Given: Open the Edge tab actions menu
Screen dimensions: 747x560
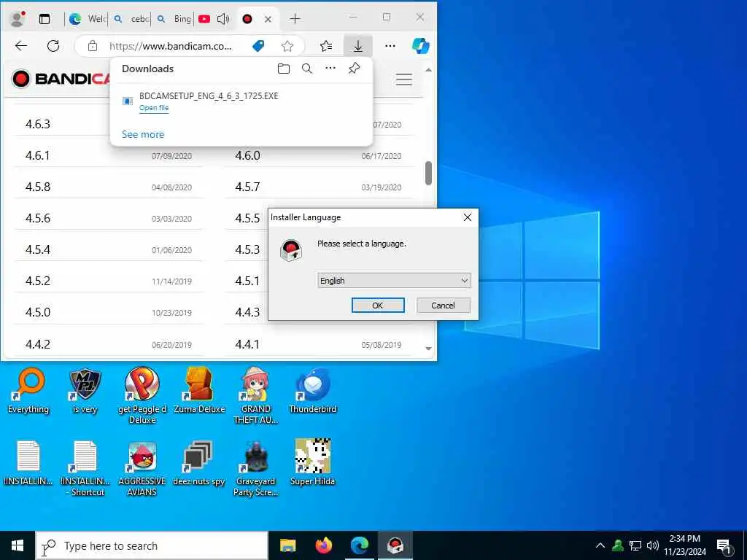Looking at the screenshot, I should 44,19.
